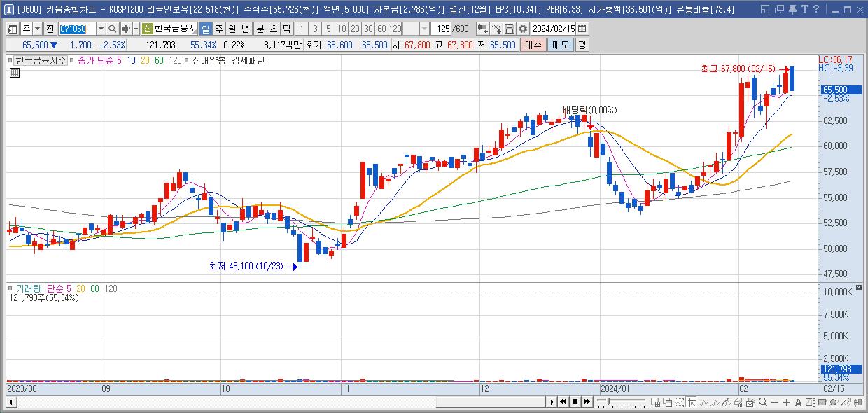Open help question mark icon
Viewport: 868px width, 413px height.
[x=816, y=9]
